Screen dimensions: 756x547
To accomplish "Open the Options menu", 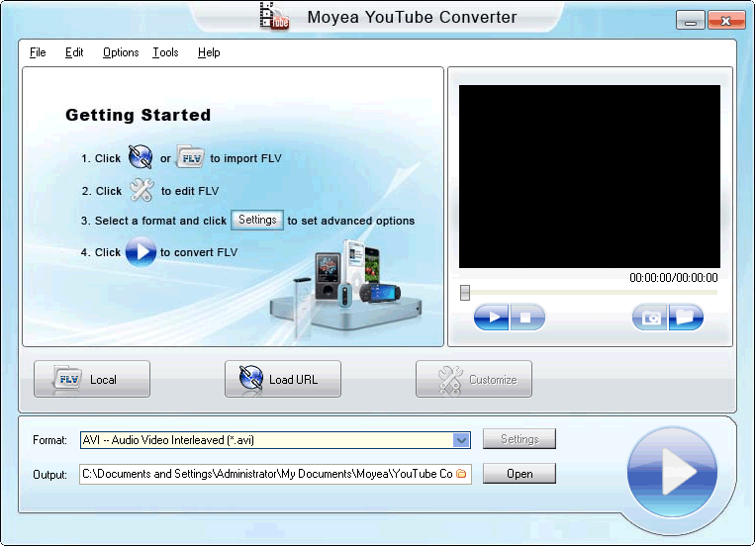I will [x=121, y=52].
